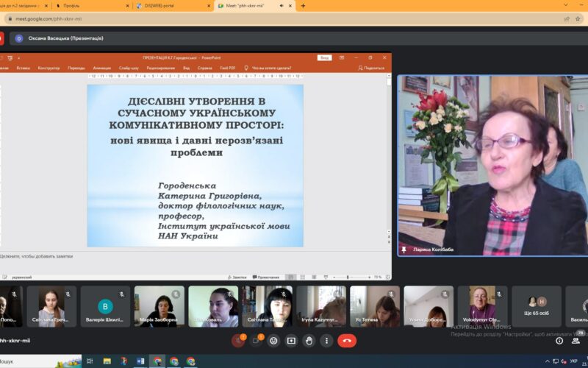Open the emoji reactions button
Screen dimensions: 588x368
coord(273,341)
